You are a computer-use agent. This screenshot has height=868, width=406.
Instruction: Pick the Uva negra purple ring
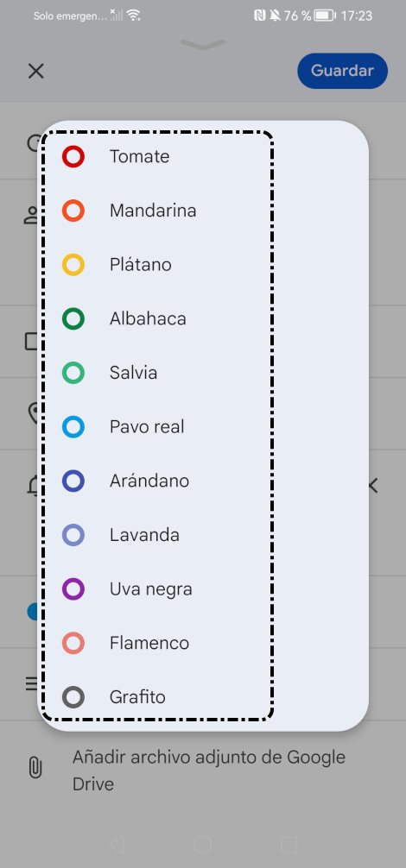(x=73, y=589)
